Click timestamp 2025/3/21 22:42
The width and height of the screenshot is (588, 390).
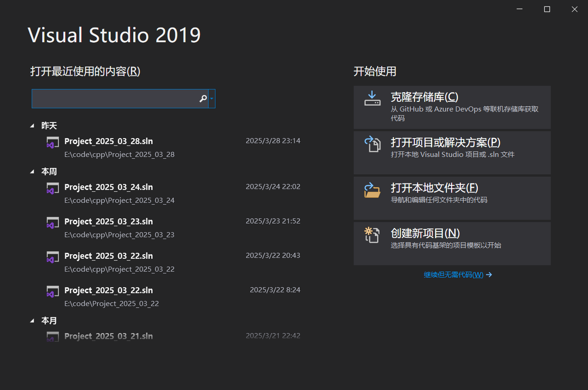point(273,336)
